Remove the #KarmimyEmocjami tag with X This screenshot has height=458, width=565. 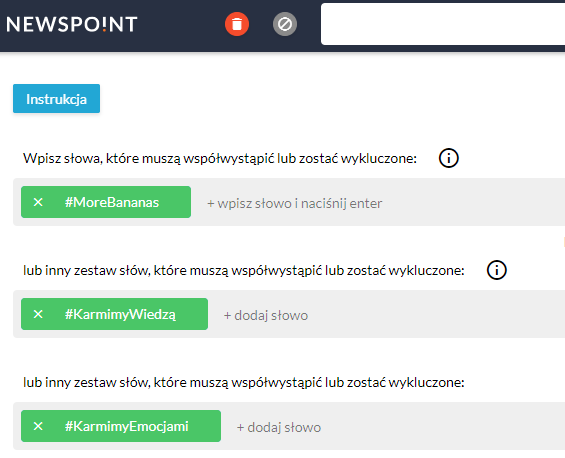pos(38,426)
